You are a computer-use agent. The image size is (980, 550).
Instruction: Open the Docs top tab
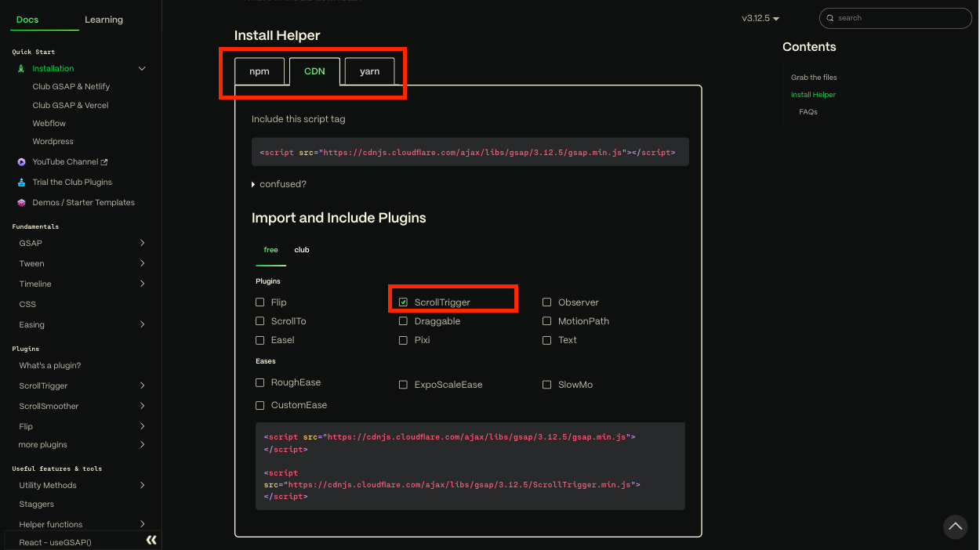(27, 20)
